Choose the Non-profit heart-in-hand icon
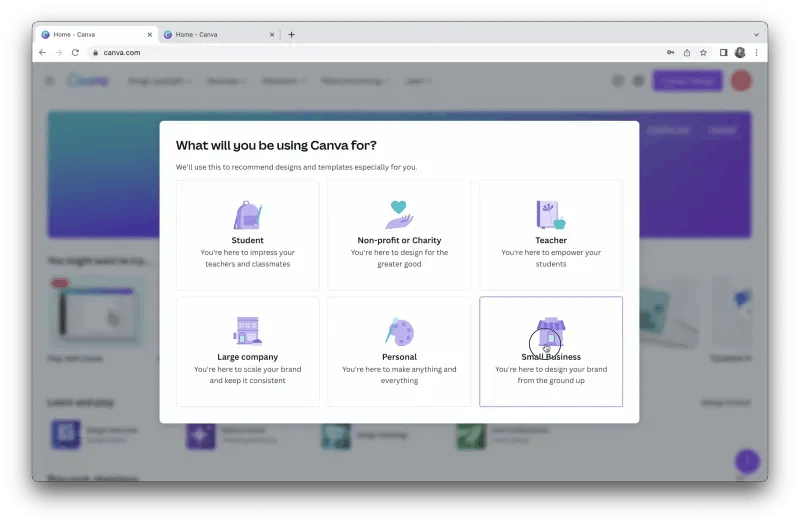This screenshot has width=800, height=524. 399,214
